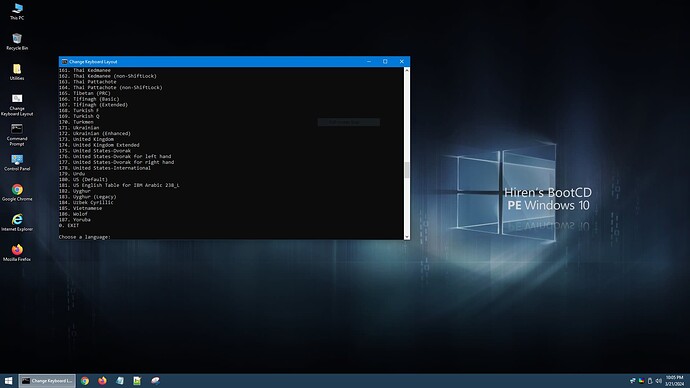Click the console scrollbar thumb

click(x=407, y=170)
